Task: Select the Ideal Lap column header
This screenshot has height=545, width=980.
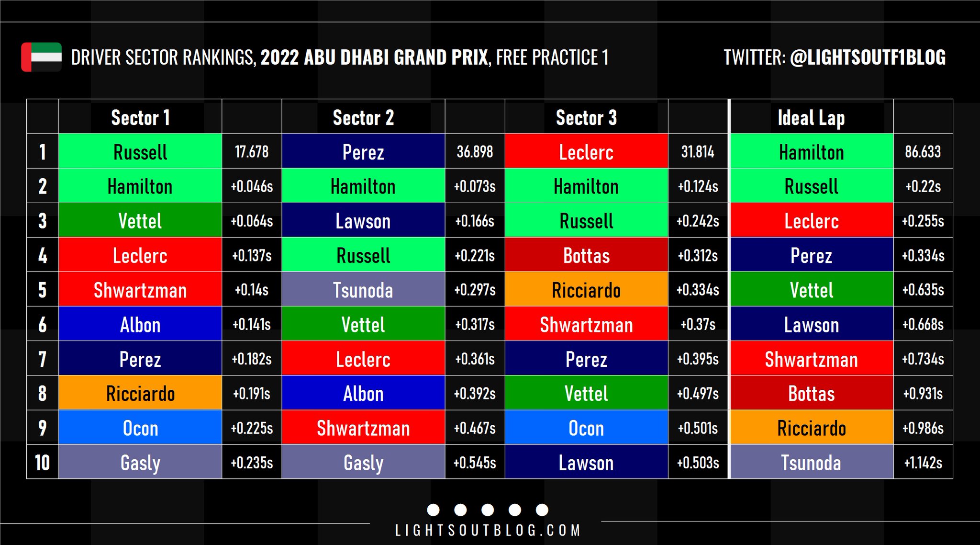Action: click(x=811, y=117)
